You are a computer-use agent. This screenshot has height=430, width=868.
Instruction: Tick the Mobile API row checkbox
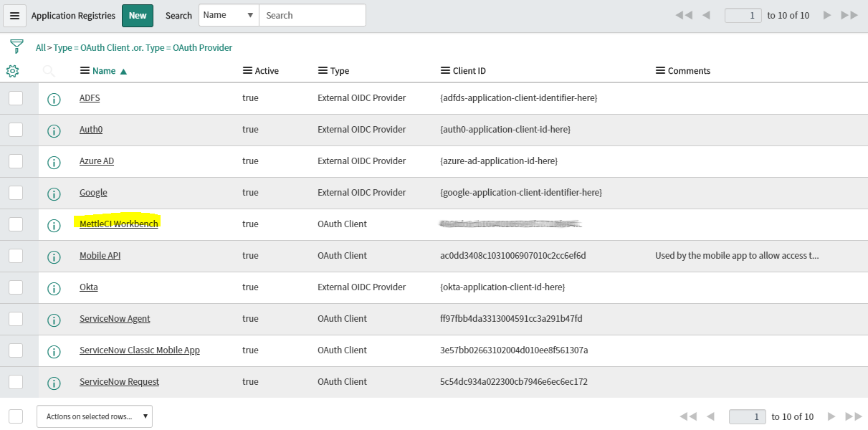tap(16, 256)
